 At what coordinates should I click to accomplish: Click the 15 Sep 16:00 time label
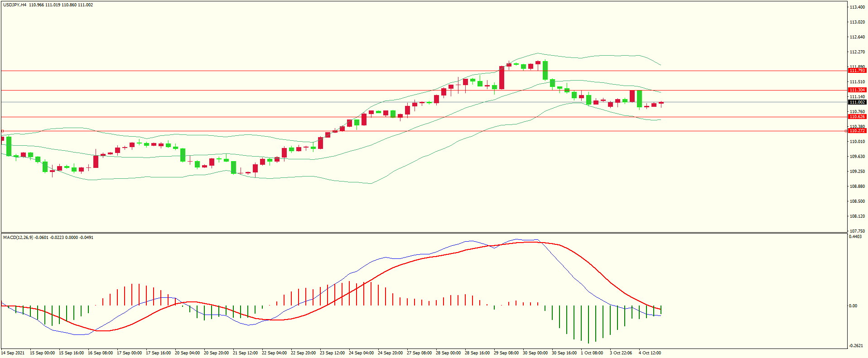(x=71, y=353)
